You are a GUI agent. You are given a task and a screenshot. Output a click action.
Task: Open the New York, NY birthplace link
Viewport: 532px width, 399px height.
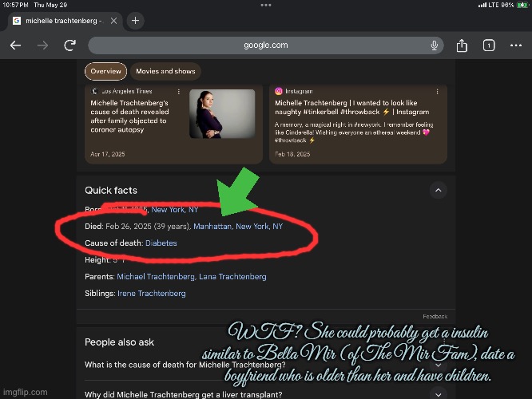[x=175, y=210]
